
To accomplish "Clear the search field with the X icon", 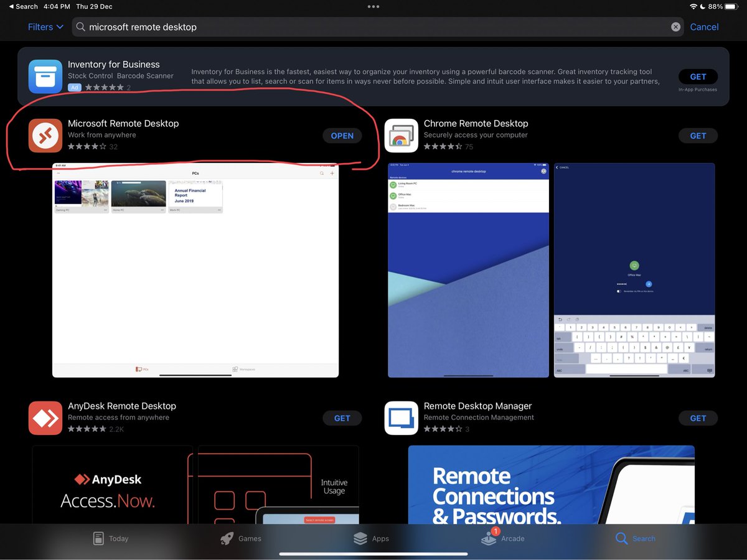I will tap(675, 27).
